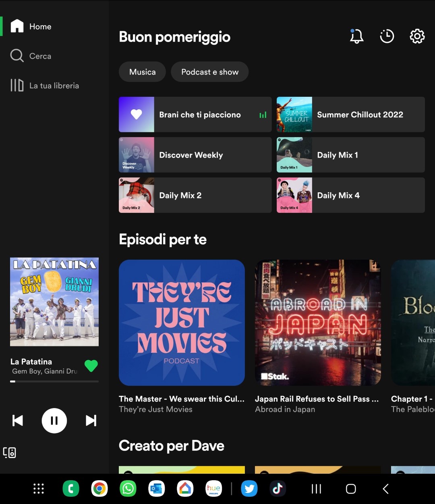Open the Home icon in sidebar

click(x=17, y=26)
